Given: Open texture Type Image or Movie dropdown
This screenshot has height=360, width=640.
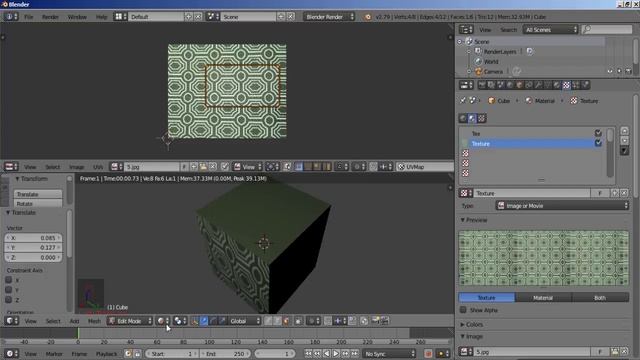Looking at the screenshot, I should (562, 206).
